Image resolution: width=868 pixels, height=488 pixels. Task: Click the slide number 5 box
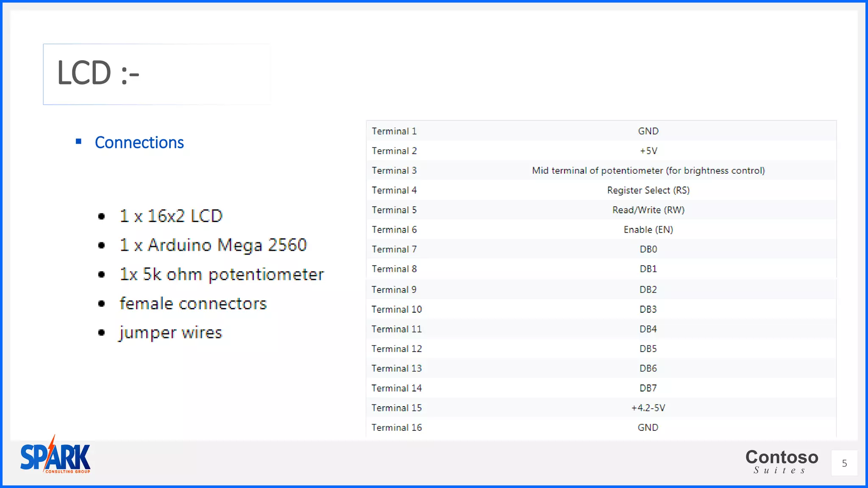point(844,463)
